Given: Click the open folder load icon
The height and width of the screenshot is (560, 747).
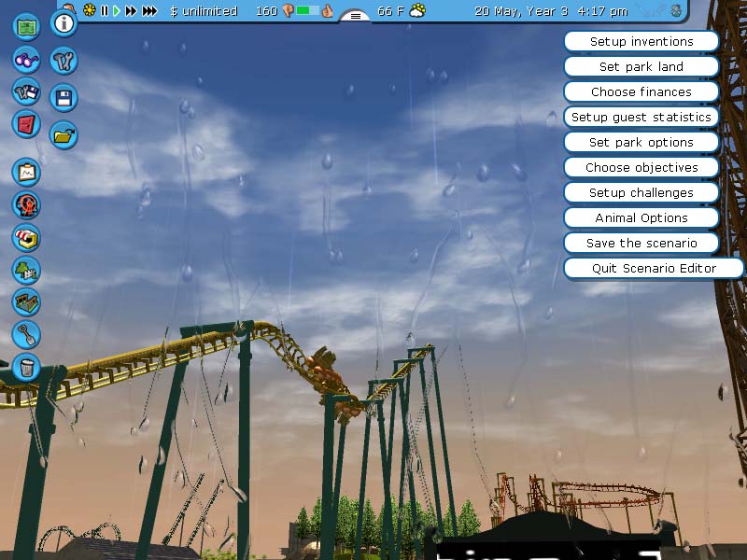Looking at the screenshot, I should (x=63, y=135).
